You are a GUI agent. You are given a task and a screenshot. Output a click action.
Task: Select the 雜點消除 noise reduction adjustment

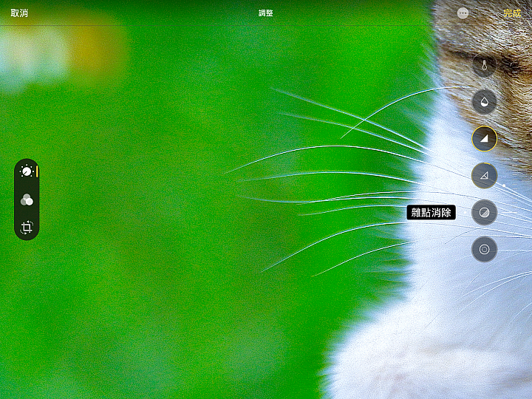pyautogui.click(x=484, y=212)
